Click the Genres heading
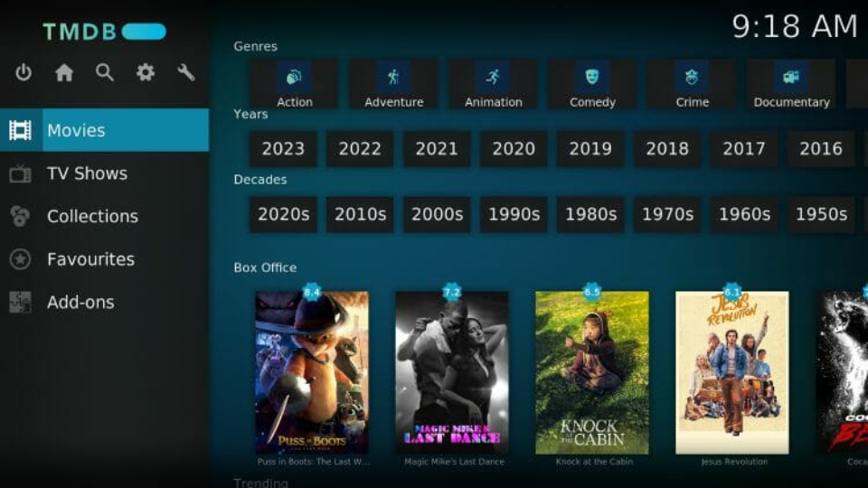The image size is (868, 488). [x=255, y=46]
